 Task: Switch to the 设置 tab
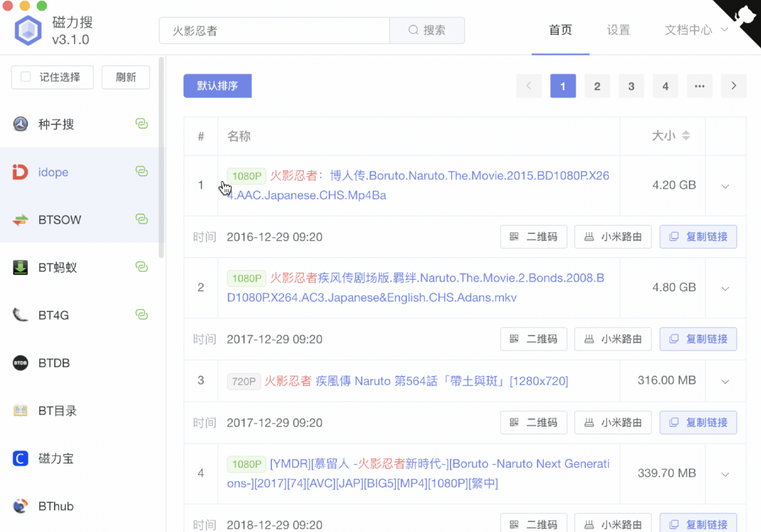click(618, 30)
